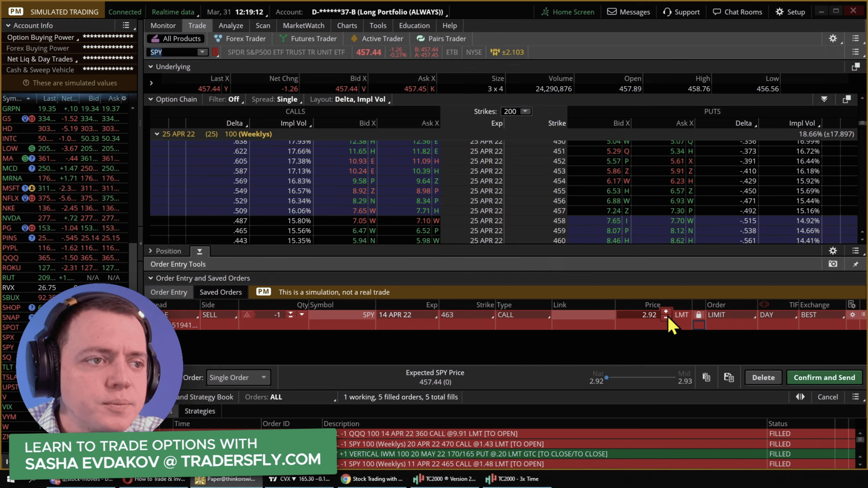Viewport: 868px width, 488px height.
Task: Open Chat Rooms from top bar
Action: pyautogui.click(x=737, y=12)
